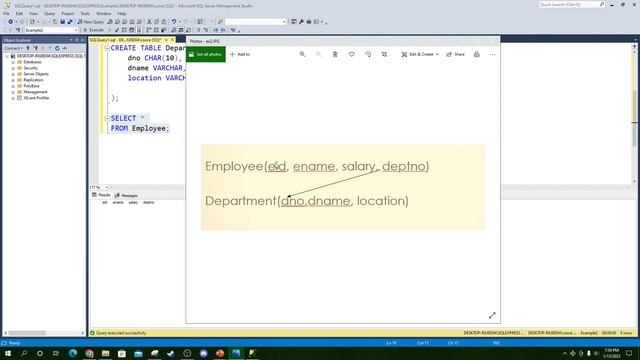
Task: Open the Query menu in SSMS
Action: click(49, 13)
